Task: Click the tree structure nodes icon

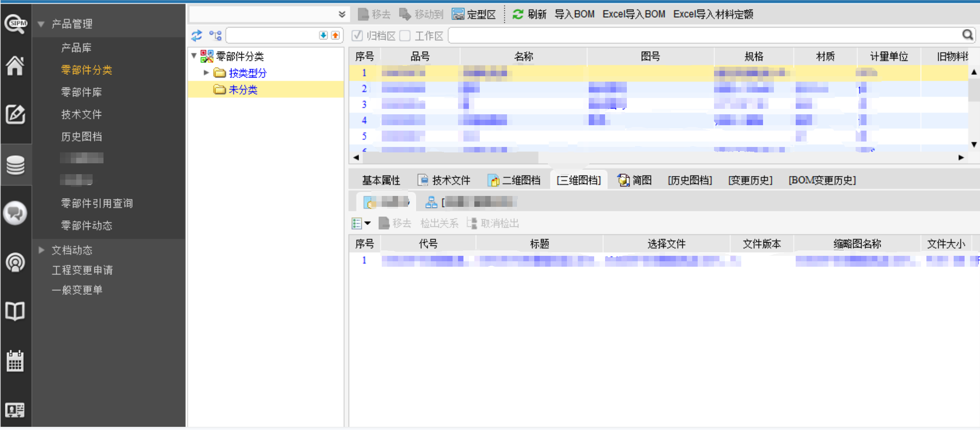Action: 215,35
